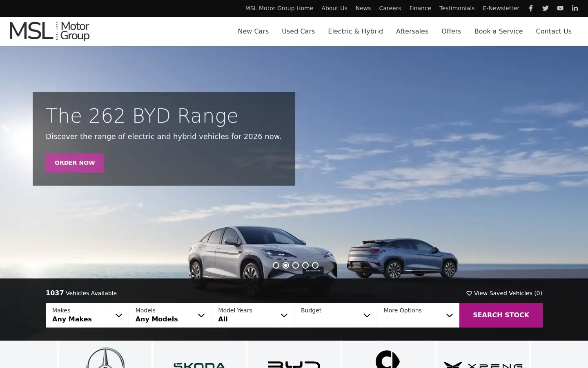Click the ORDER NOW button

pyautogui.click(x=75, y=163)
